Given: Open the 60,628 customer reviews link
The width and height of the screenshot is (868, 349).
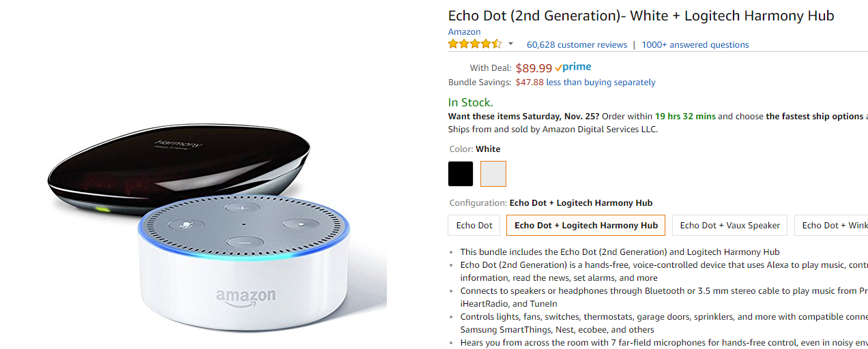Looking at the screenshot, I should tap(577, 45).
